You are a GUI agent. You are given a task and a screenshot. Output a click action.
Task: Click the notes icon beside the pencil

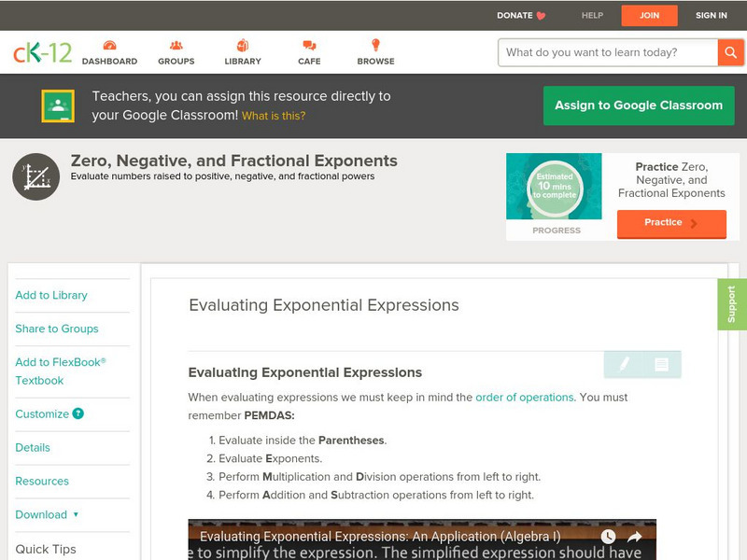click(x=662, y=364)
